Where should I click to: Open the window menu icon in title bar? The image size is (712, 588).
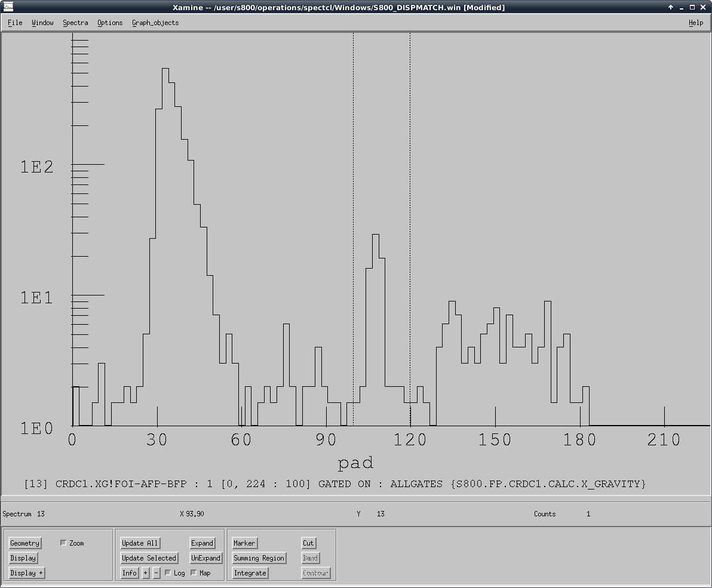tap(8, 7)
